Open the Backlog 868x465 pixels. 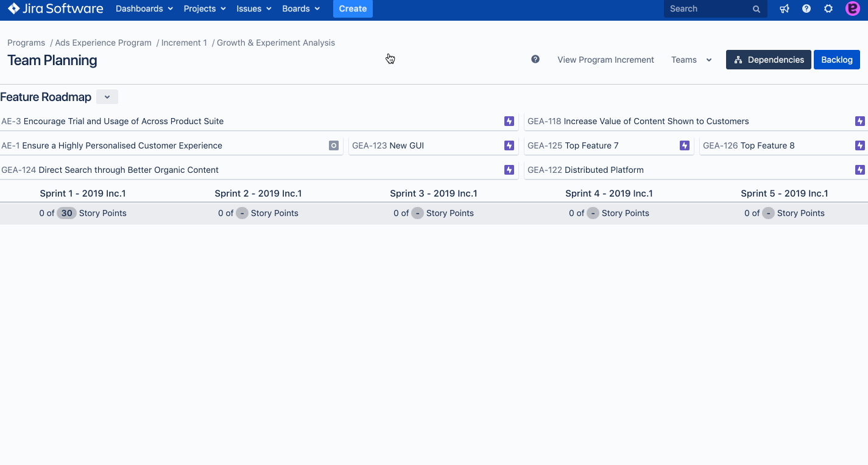click(837, 60)
